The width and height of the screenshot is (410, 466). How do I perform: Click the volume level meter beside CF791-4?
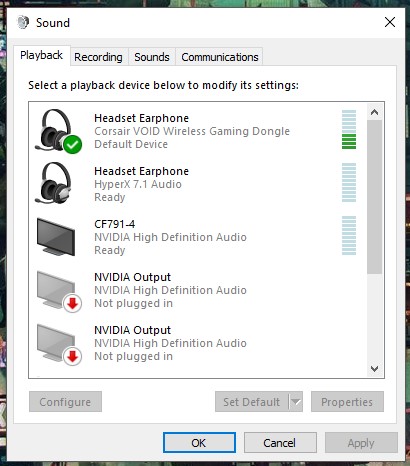click(349, 235)
